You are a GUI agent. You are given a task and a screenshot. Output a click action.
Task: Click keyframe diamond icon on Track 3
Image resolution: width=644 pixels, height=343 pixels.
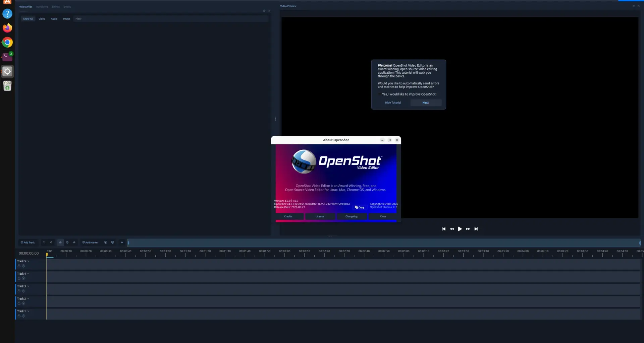point(23,291)
